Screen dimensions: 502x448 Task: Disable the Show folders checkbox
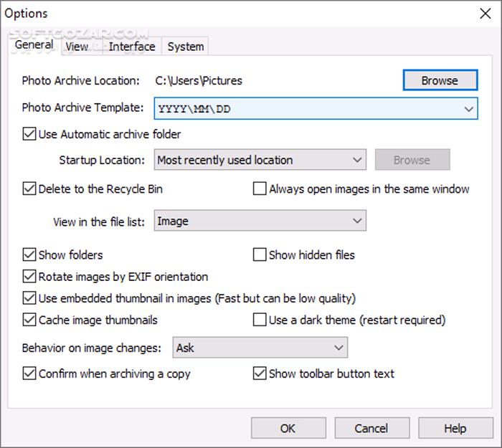[x=30, y=254]
